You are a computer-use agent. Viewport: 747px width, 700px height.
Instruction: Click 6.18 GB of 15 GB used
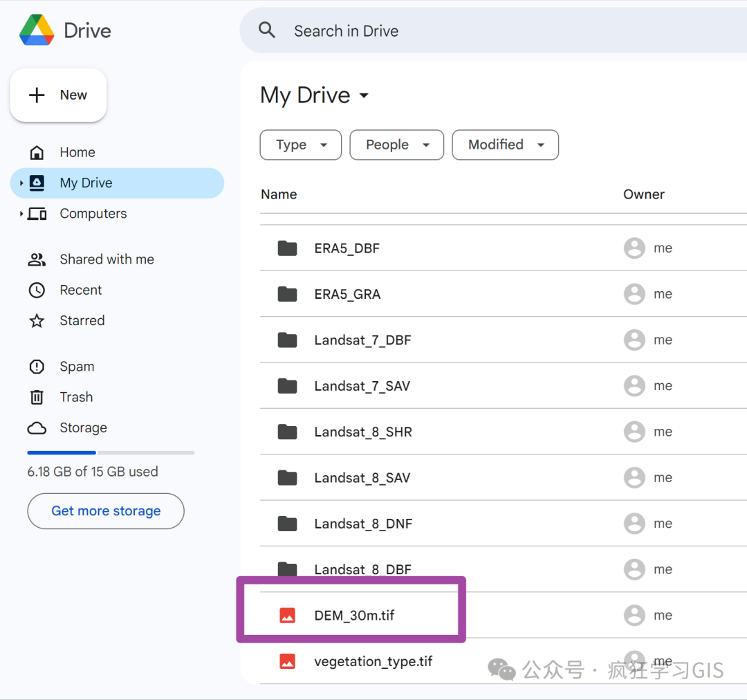pos(93,472)
